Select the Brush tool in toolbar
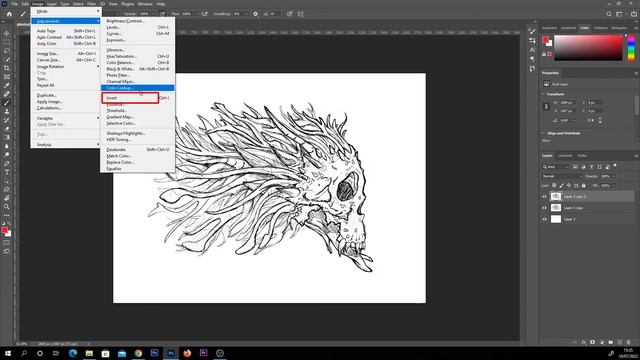This screenshot has width=640, height=360. click(7, 102)
